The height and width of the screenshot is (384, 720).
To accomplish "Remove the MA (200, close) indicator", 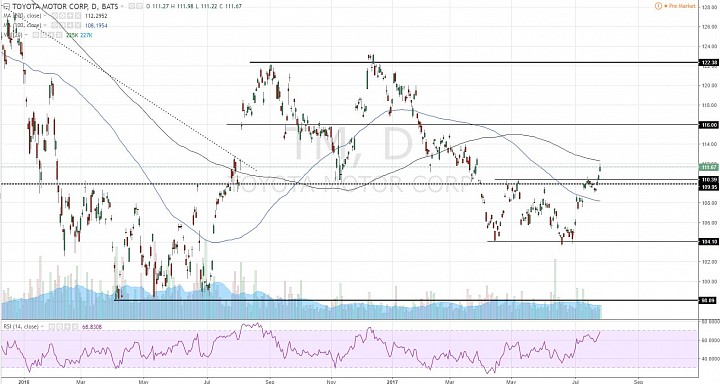I will coord(78,16).
